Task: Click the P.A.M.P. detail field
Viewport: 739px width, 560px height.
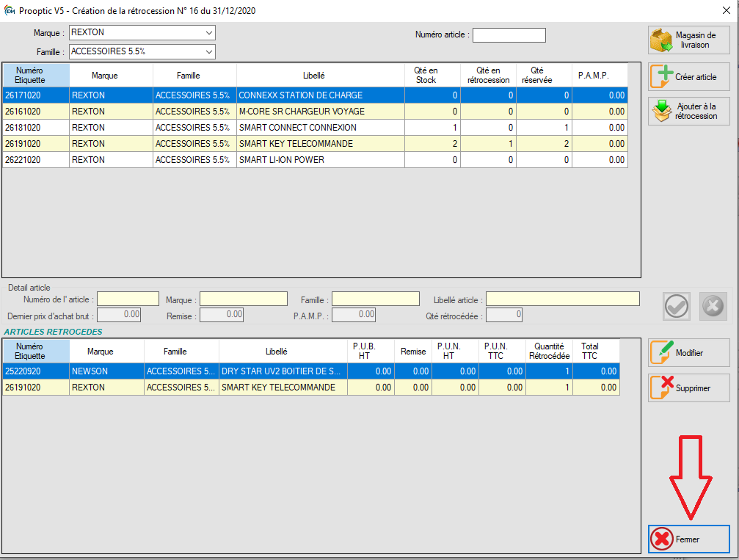Action: click(x=354, y=314)
